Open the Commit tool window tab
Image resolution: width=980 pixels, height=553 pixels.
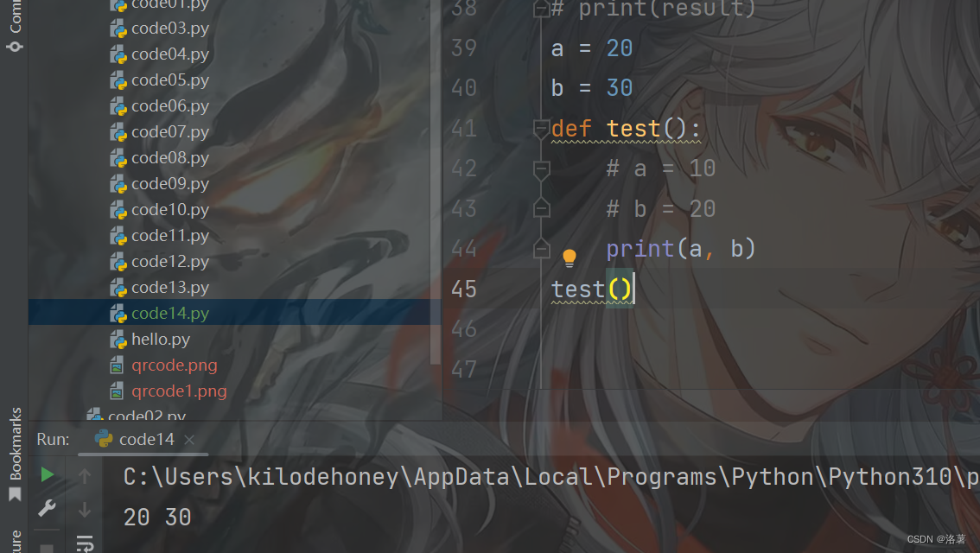point(15,26)
